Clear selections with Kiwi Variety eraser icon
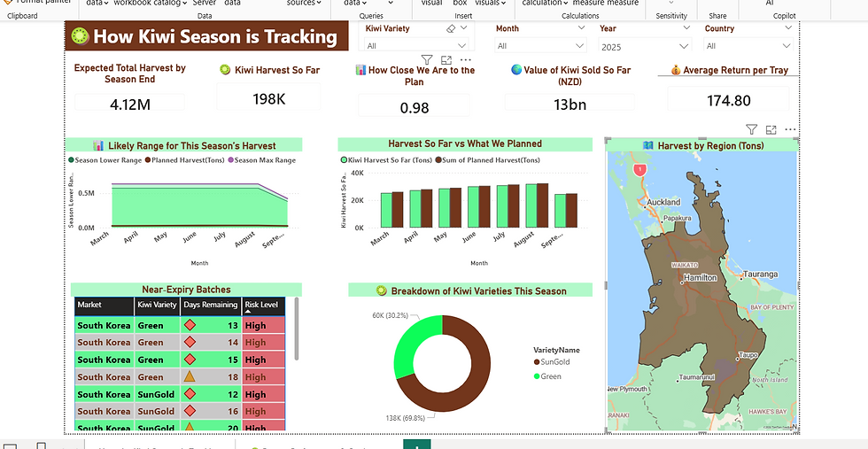868x449 pixels. coord(451,28)
